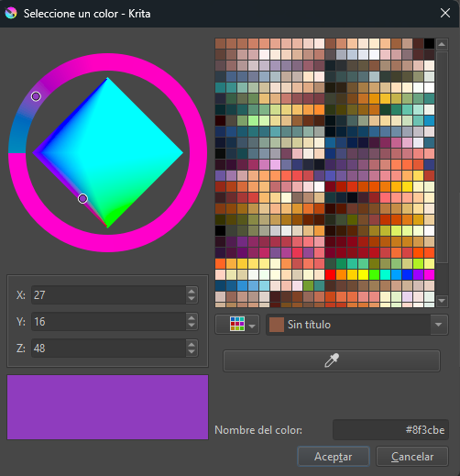Expand the Sin título palette dropdown
The image size is (460, 476).
357,325
